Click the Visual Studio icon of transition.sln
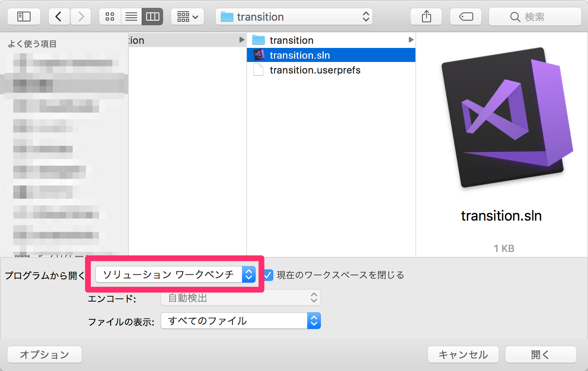Image resolution: width=588 pixels, height=371 pixels. coord(259,55)
